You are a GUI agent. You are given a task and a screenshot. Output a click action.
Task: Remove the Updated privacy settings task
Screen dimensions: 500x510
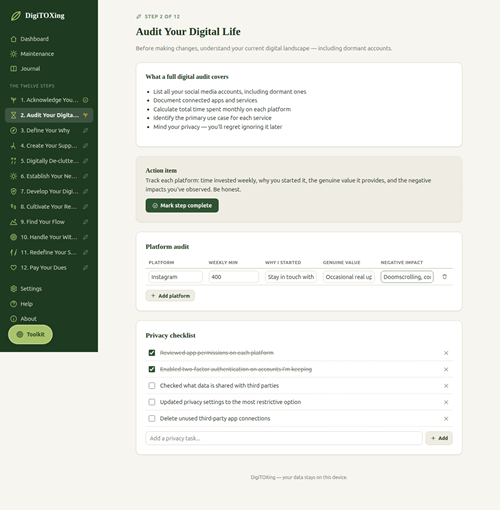click(446, 402)
